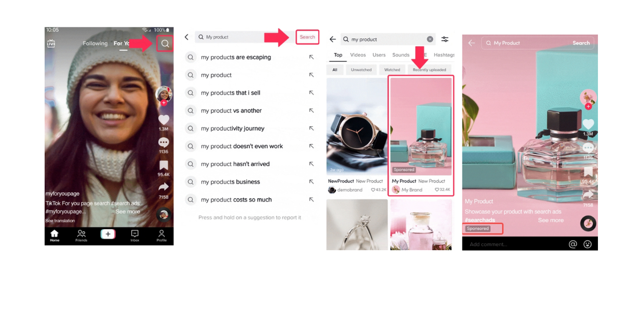644x314 pixels.
Task: Switch to the Videos results tab
Action: click(x=358, y=55)
